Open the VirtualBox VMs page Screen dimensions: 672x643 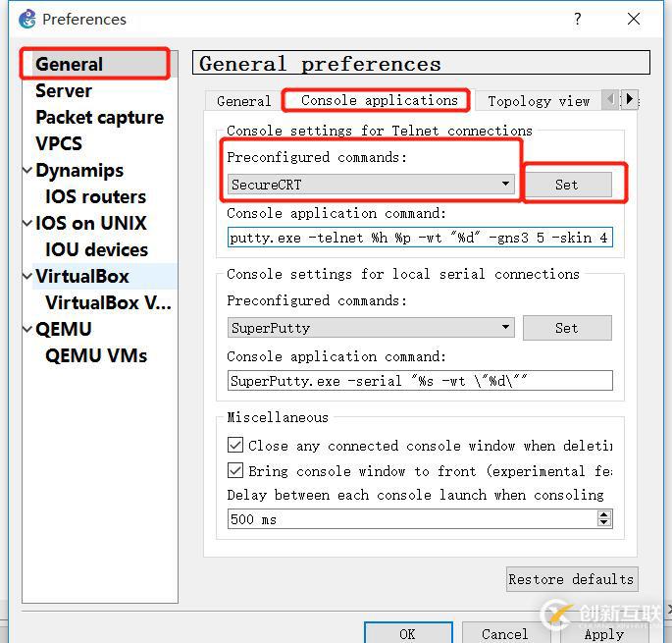108,302
